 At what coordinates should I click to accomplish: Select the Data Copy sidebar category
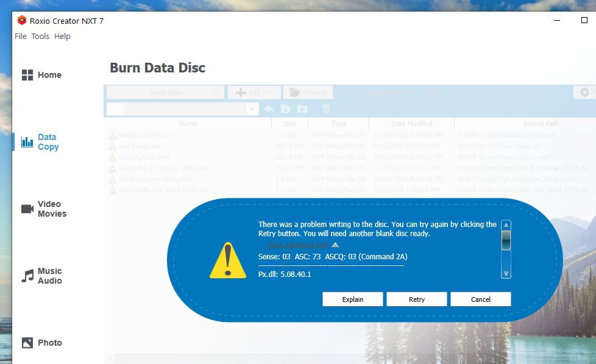tap(40, 142)
